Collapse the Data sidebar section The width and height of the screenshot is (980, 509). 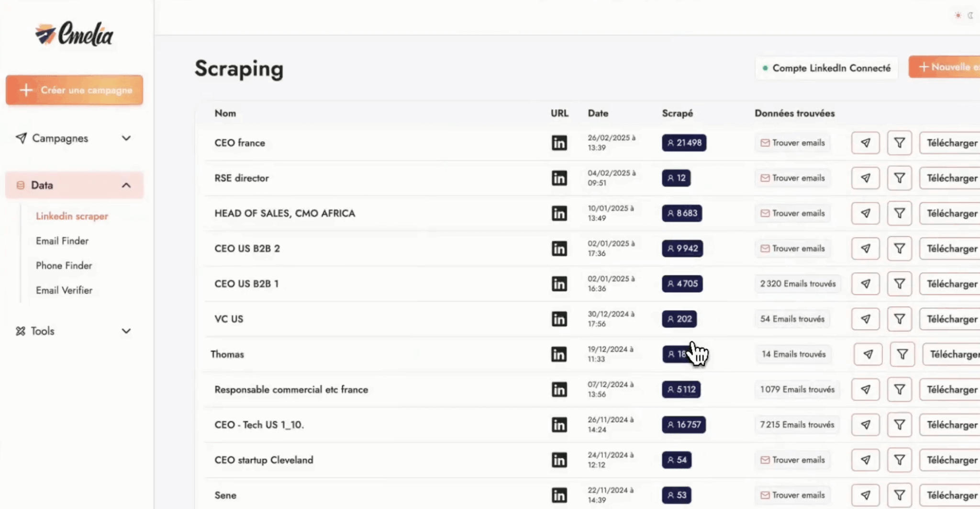(x=126, y=185)
